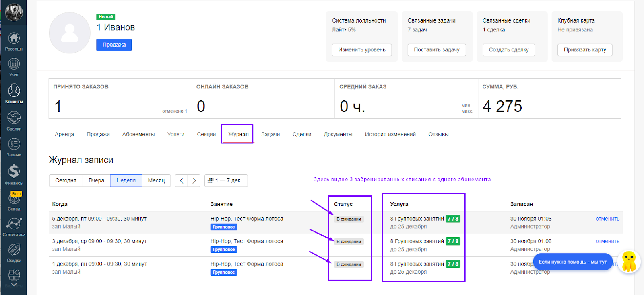Switch period filter to Месяц
Image resolution: width=644 pixels, height=295 pixels.
coord(156,181)
